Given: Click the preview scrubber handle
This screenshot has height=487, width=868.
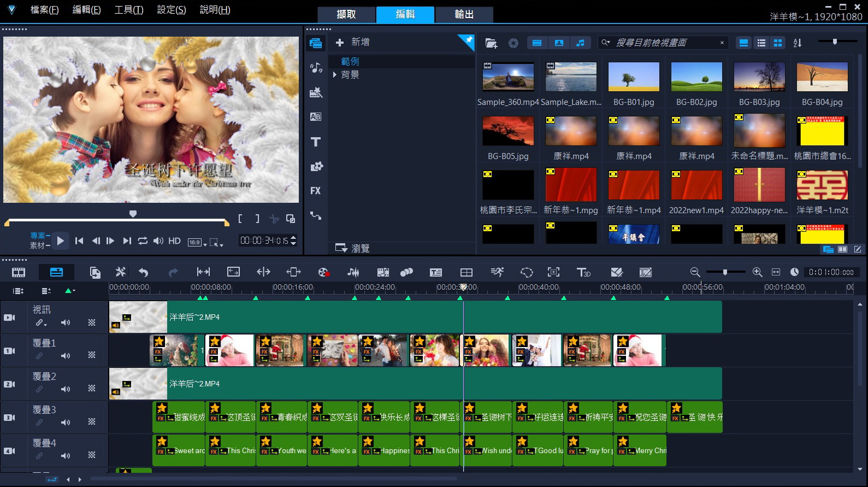Looking at the screenshot, I should [133, 214].
